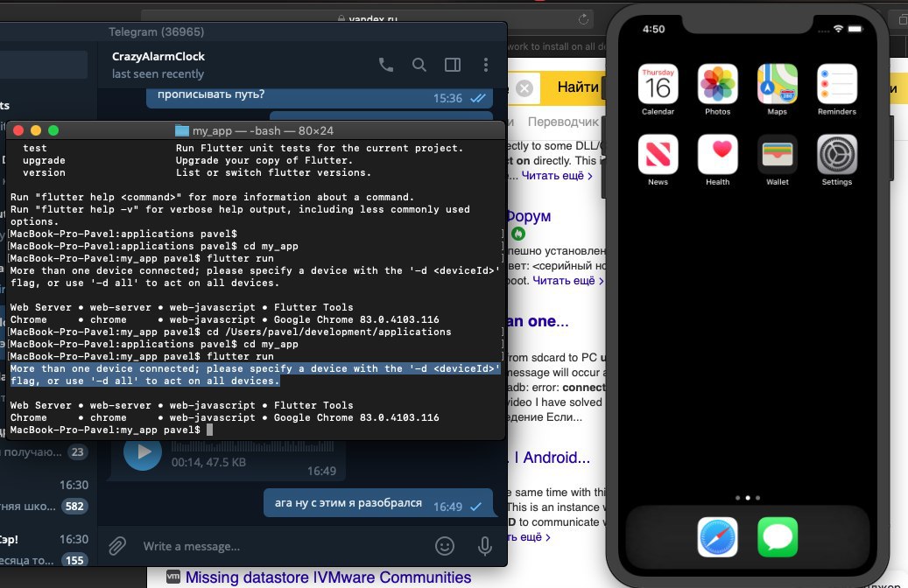
Task: Click the voice message waveform
Action: pyautogui.click(x=252, y=447)
